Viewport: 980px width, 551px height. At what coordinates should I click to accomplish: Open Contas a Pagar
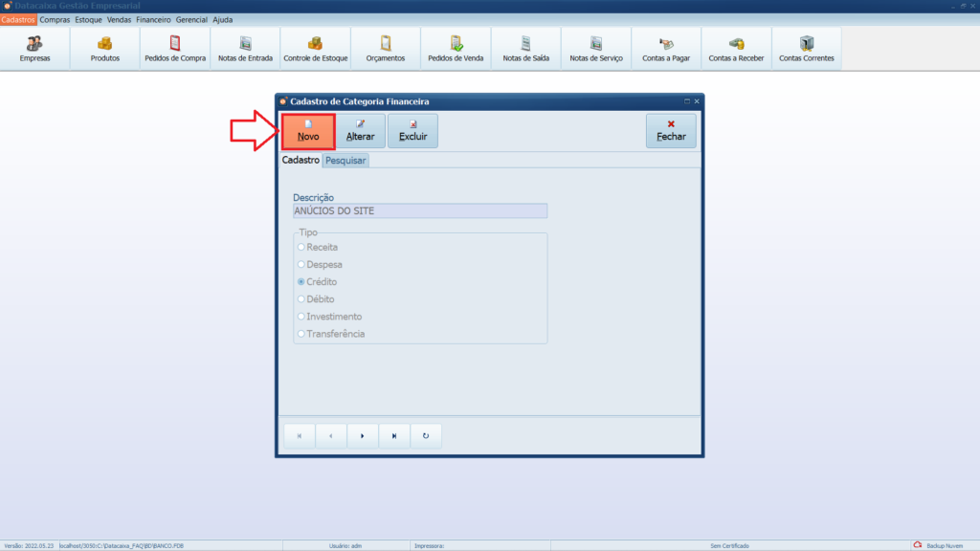pos(666,48)
